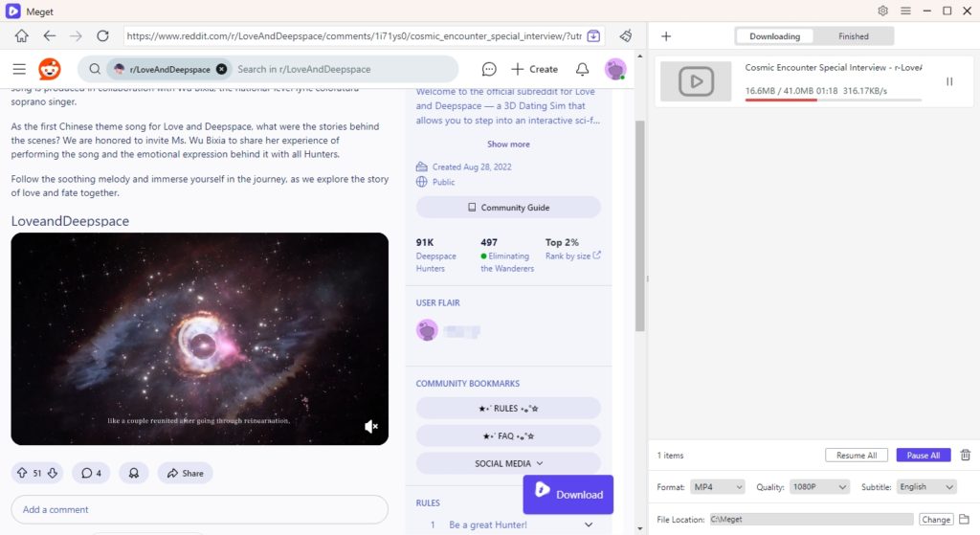
Task: Switch to the Downloading tab
Action: [x=774, y=36]
